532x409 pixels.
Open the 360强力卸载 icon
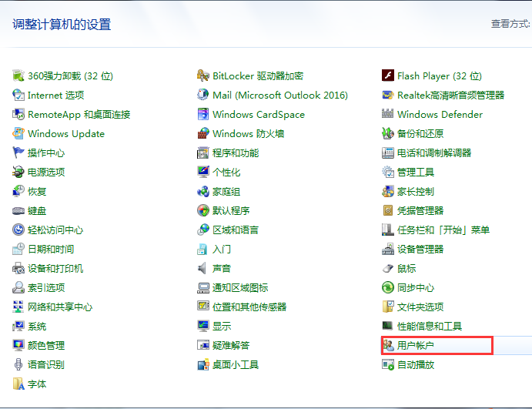tap(18, 75)
